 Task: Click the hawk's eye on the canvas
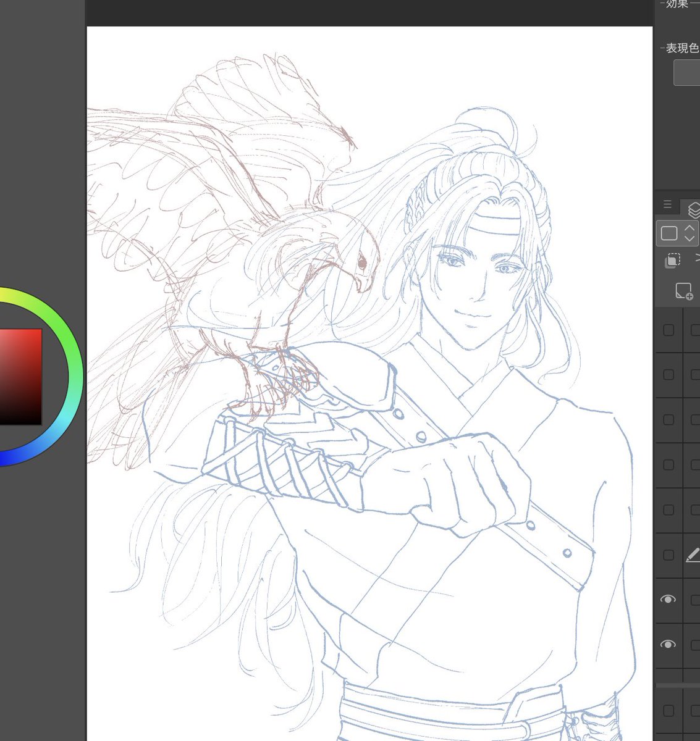(x=362, y=263)
